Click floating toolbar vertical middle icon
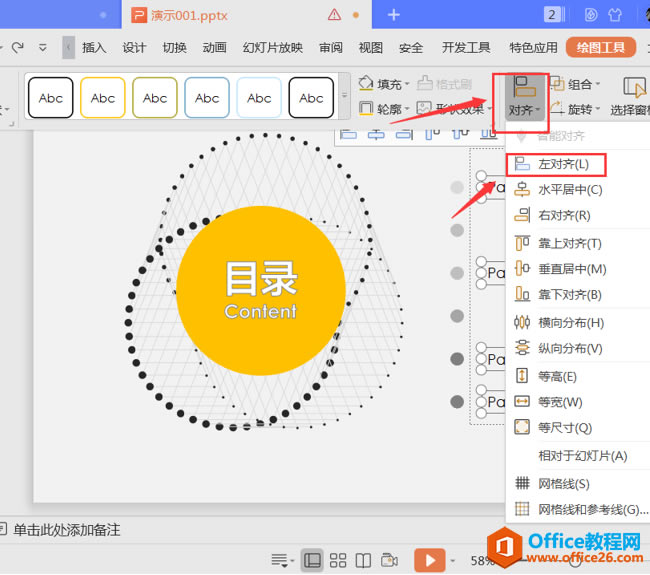Screen dimensions: 650x575 [461, 134]
